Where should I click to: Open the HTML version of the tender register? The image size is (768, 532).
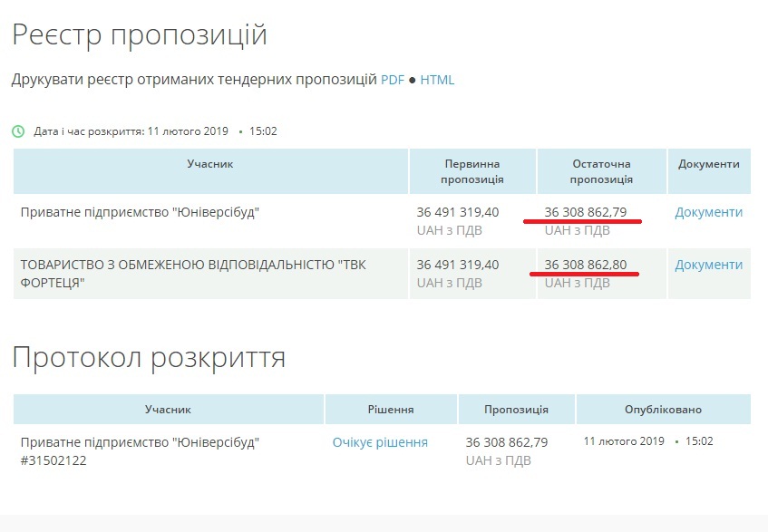437,80
